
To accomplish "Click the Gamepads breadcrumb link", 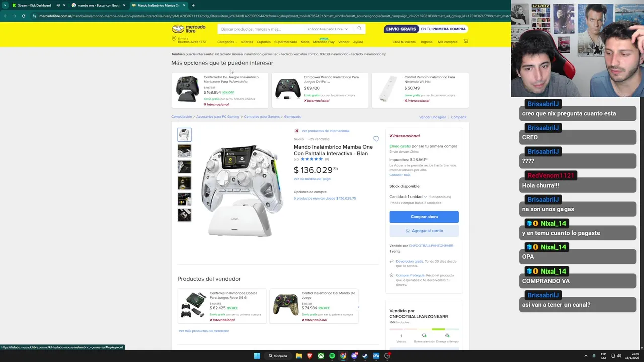I will (x=292, y=117).
